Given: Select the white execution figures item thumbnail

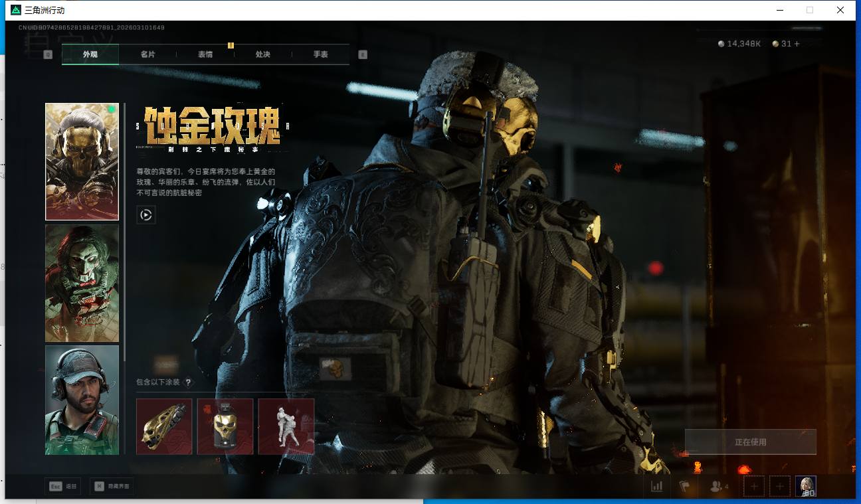Looking at the screenshot, I should (286, 426).
